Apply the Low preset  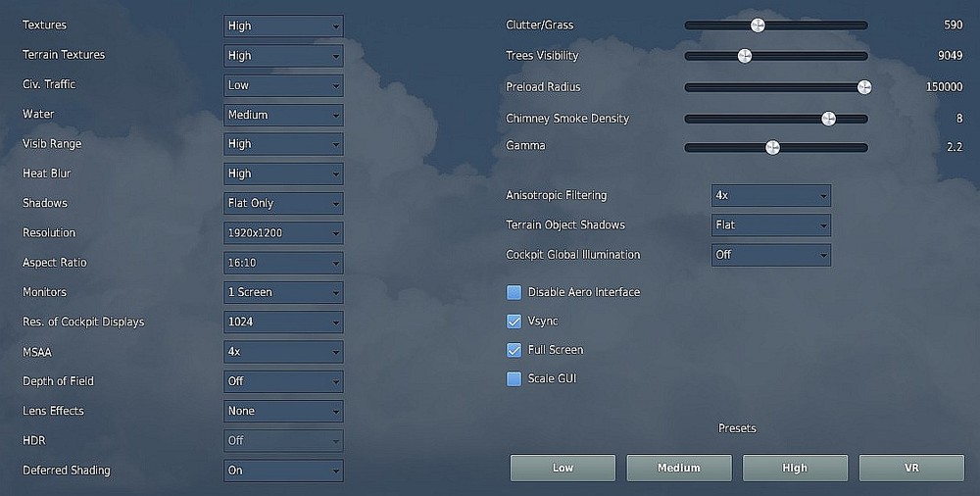coord(563,468)
